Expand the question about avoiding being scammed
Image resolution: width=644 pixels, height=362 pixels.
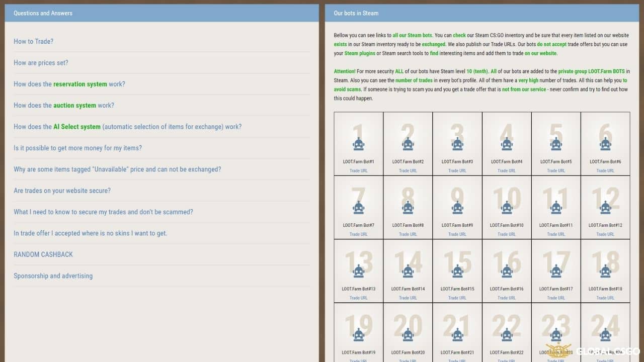point(103,212)
